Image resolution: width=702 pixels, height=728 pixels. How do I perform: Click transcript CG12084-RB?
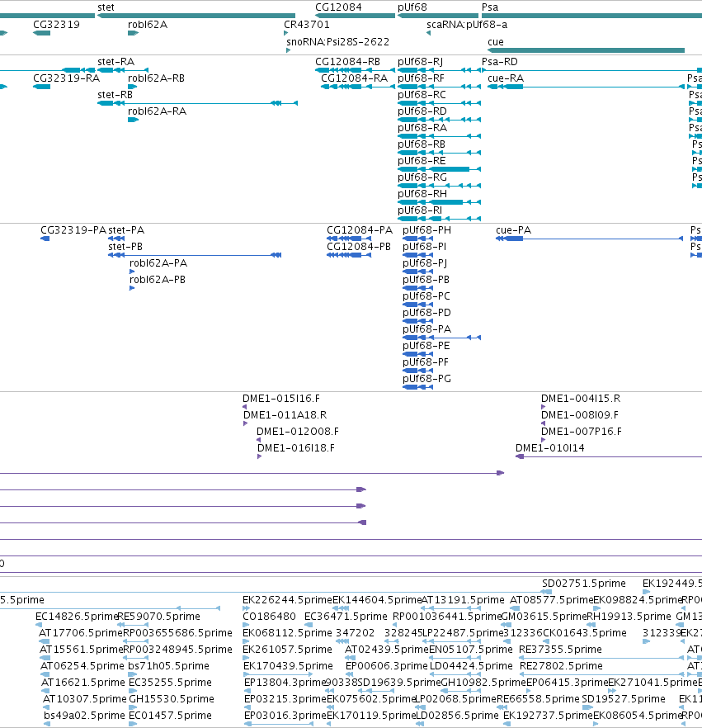pos(347,62)
